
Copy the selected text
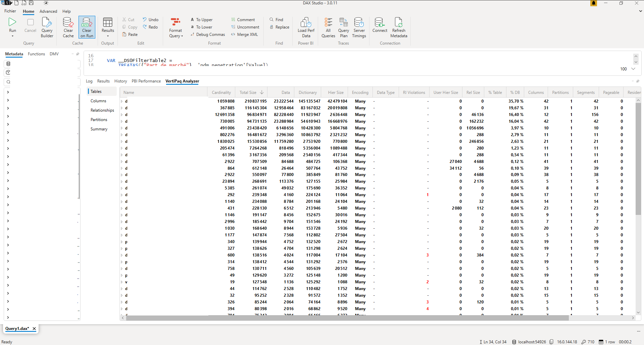click(x=130, y=27)
